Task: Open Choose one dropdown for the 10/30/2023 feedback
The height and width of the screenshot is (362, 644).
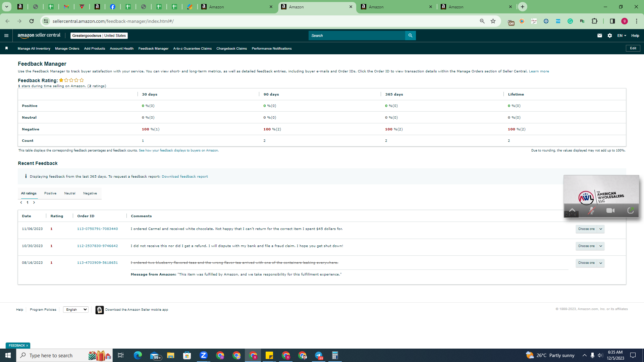Action: click(590, 246)
